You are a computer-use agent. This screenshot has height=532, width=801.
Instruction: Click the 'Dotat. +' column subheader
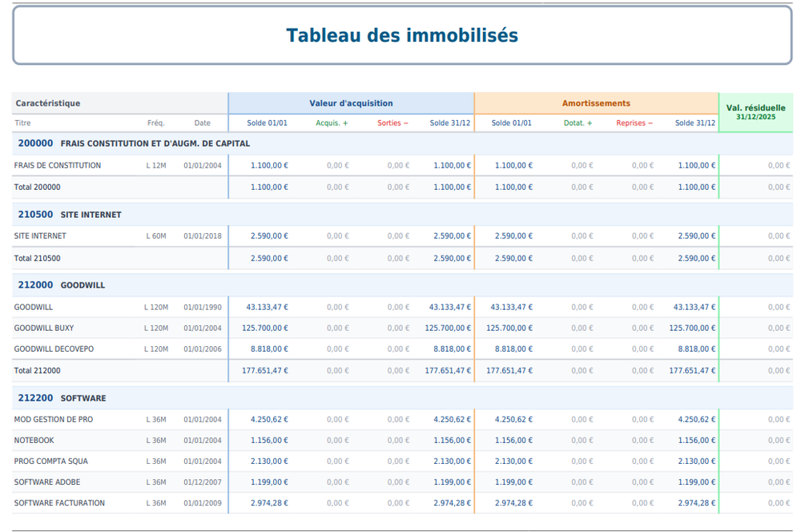click(x=578, y=123)
